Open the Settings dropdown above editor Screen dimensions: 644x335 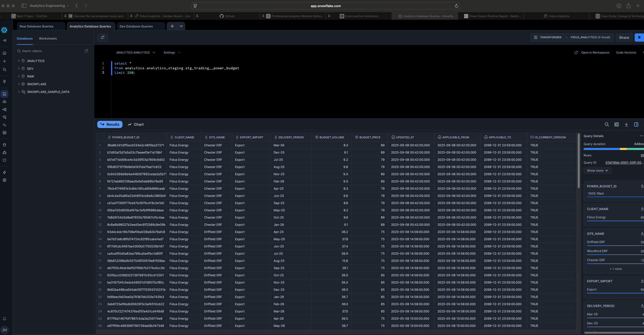tap(172, 52)
